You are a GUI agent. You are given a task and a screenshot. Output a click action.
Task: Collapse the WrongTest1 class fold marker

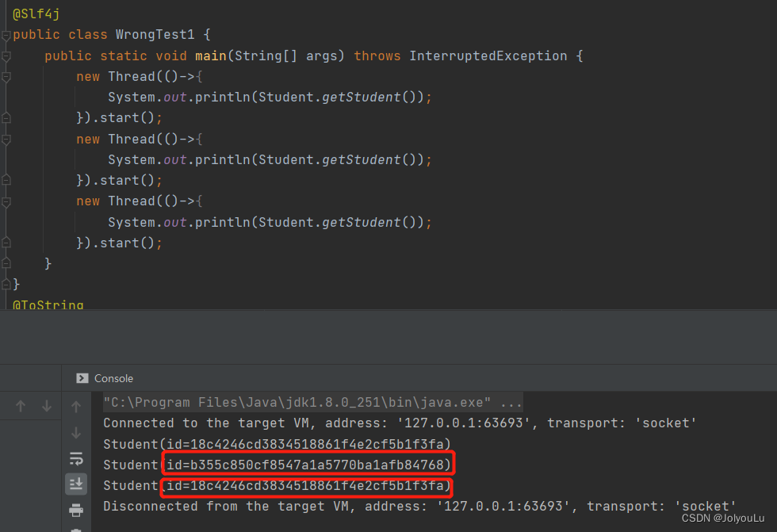[x=6, y=36]
